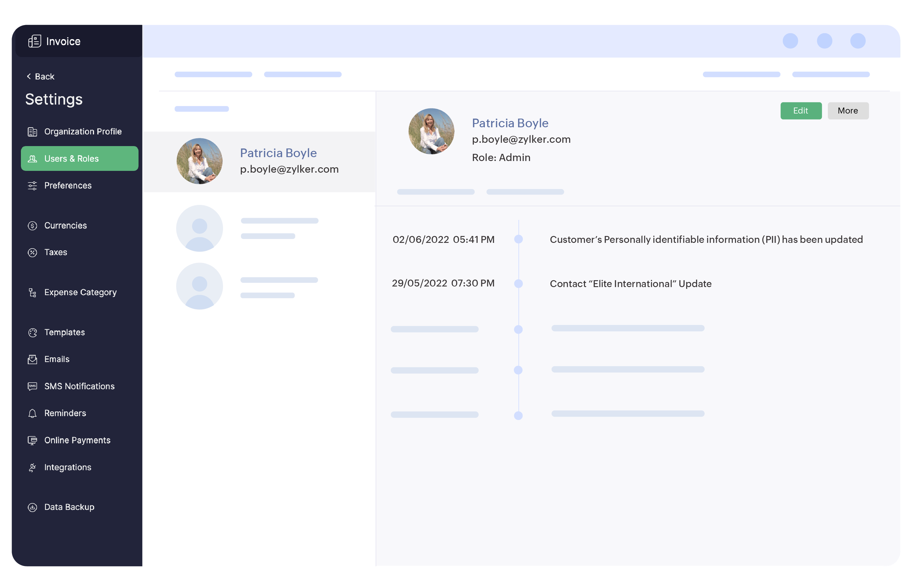Click the timeline marker for 02/06/2022 event
This screenshot has height=584, width=924.
point(519,239)
